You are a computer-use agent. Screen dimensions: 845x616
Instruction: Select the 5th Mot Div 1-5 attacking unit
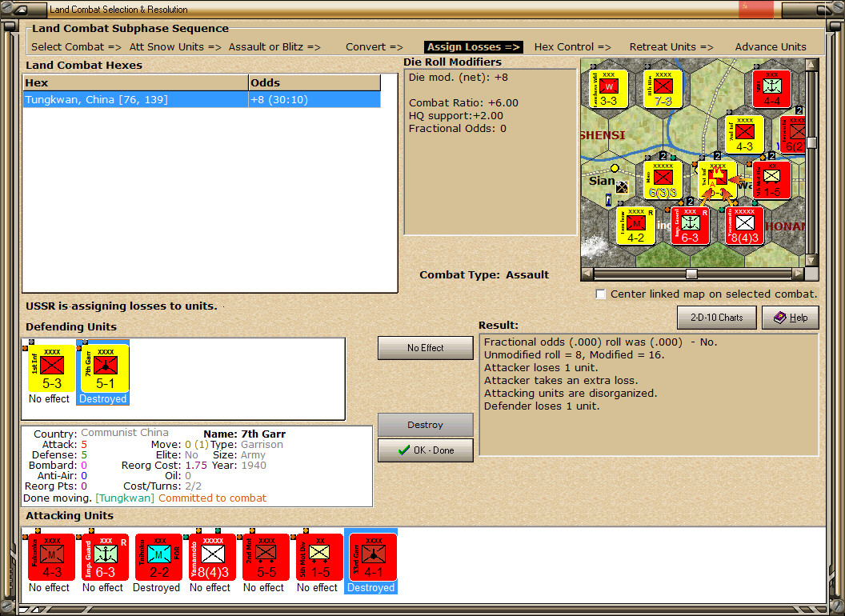coord(319,558)
